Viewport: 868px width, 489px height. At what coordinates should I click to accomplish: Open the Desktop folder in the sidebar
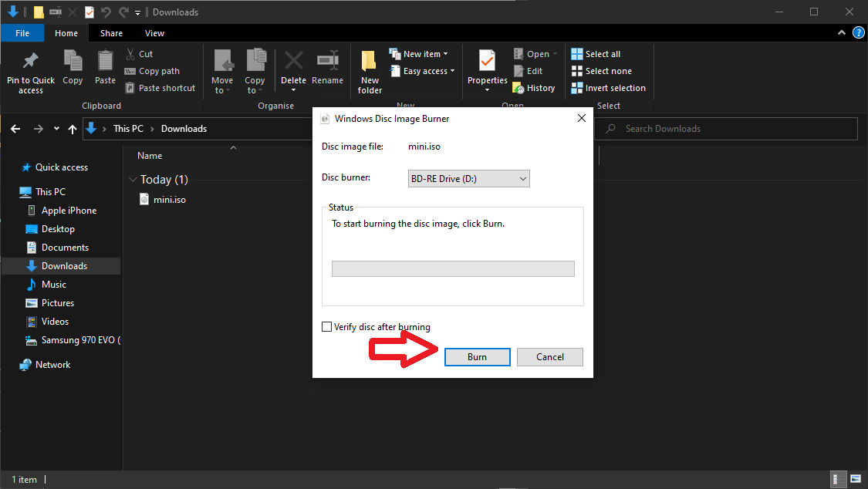point(50,228)
